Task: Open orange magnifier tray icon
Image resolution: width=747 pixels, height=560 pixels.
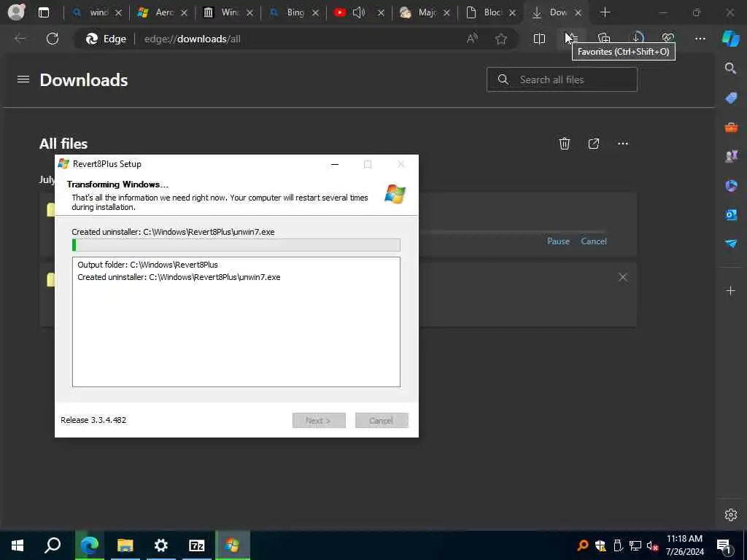Action: coord(583,545)
